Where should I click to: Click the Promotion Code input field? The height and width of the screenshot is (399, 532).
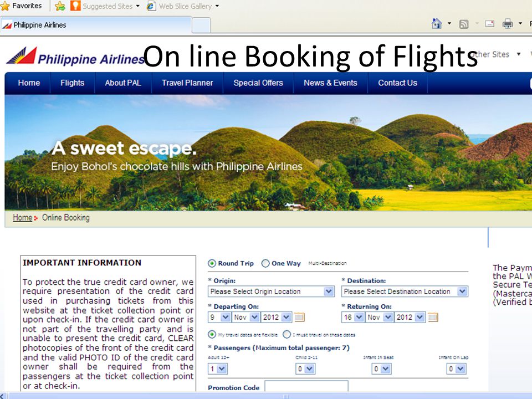tap(306, 386)
